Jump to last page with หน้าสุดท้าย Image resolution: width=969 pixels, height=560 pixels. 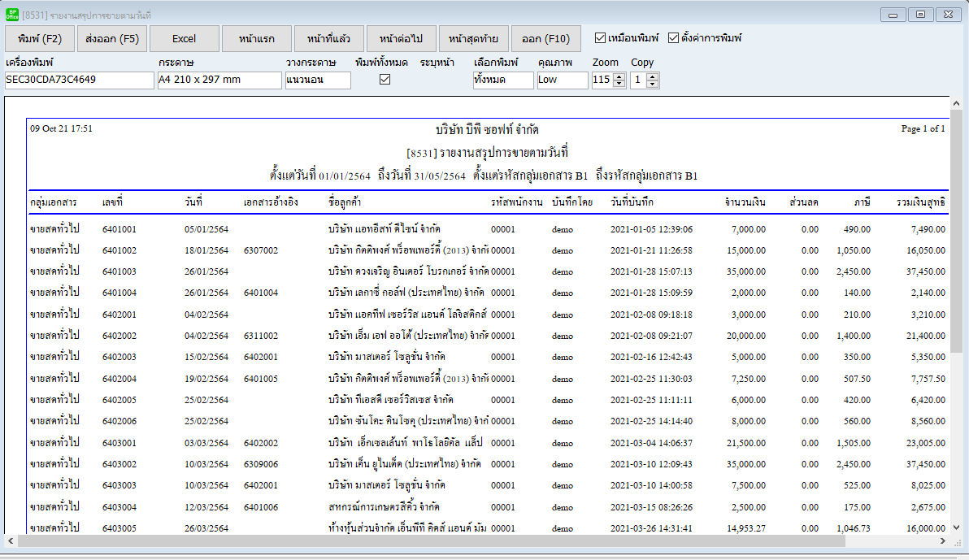(473, 38)
